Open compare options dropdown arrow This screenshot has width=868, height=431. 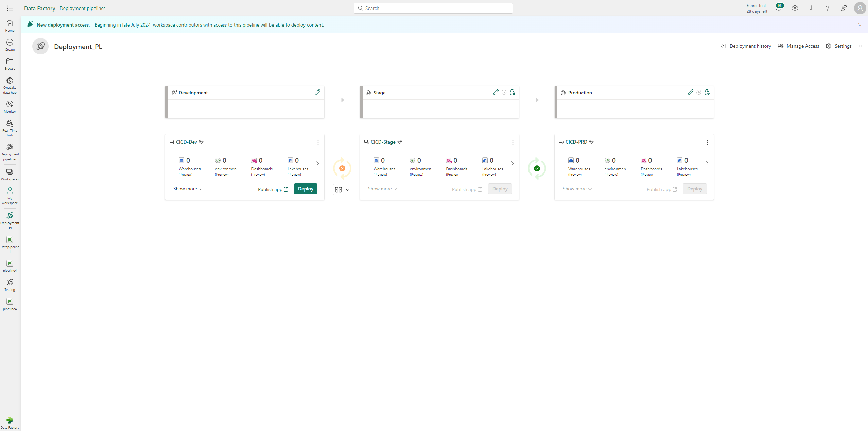[x=348, y=189]
